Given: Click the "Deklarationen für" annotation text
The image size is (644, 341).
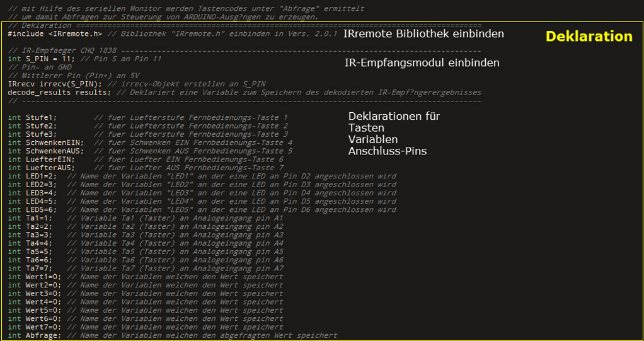Looking at the screenshot, I should coord(394,117).
